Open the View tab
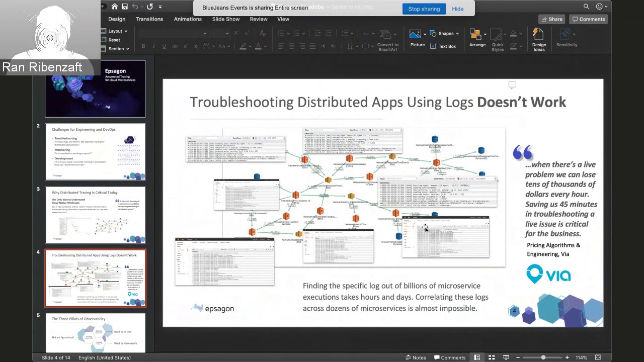Viewport: 644px width, 362px height. point(283,19)
